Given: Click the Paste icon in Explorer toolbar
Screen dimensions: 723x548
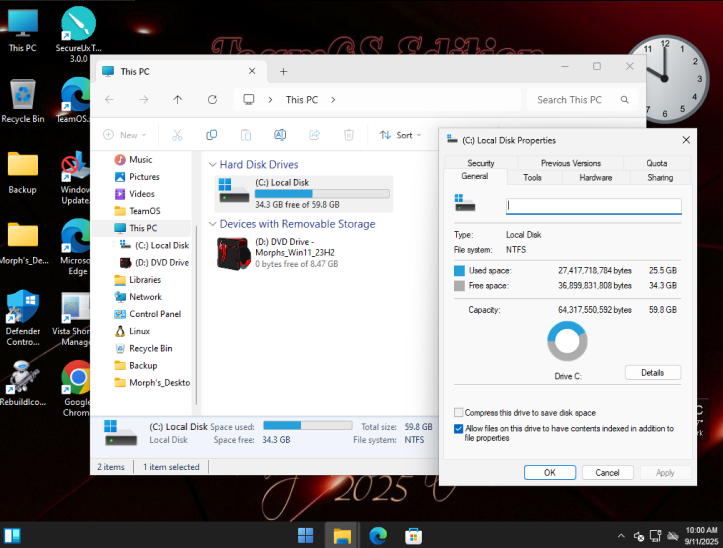Looking at the screenshot, I should click(x=246, y=135).
